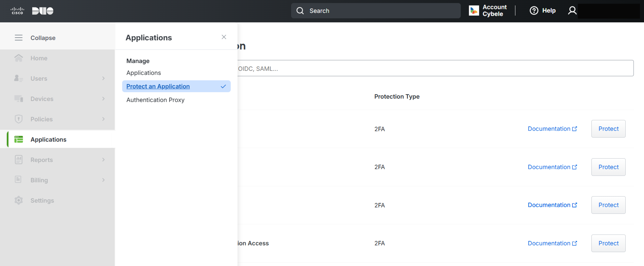This screenshot has height=266, width=644.
Task: Click Collapse label in sidebar
Action: (43, 38)
